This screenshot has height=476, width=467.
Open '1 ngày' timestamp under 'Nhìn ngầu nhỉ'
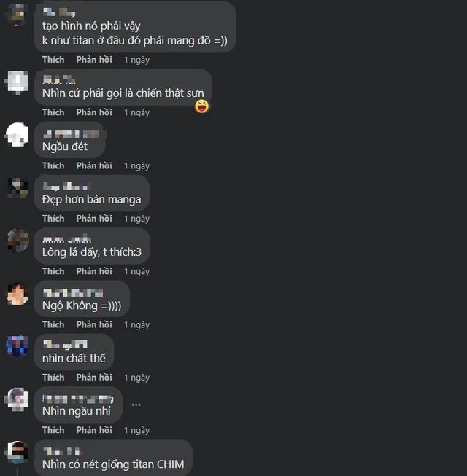point(136,431)
